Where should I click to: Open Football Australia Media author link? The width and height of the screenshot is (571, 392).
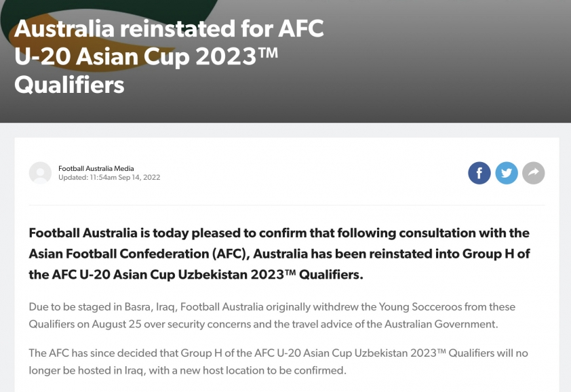click(x=96, y=168)
